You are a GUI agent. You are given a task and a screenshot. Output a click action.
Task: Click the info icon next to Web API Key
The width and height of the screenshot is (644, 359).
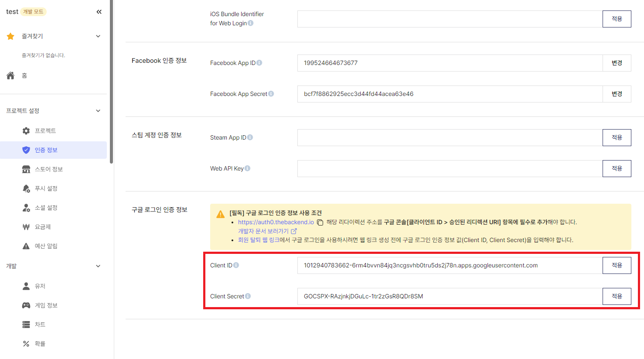pyautogui.click(x=247, y=168)
